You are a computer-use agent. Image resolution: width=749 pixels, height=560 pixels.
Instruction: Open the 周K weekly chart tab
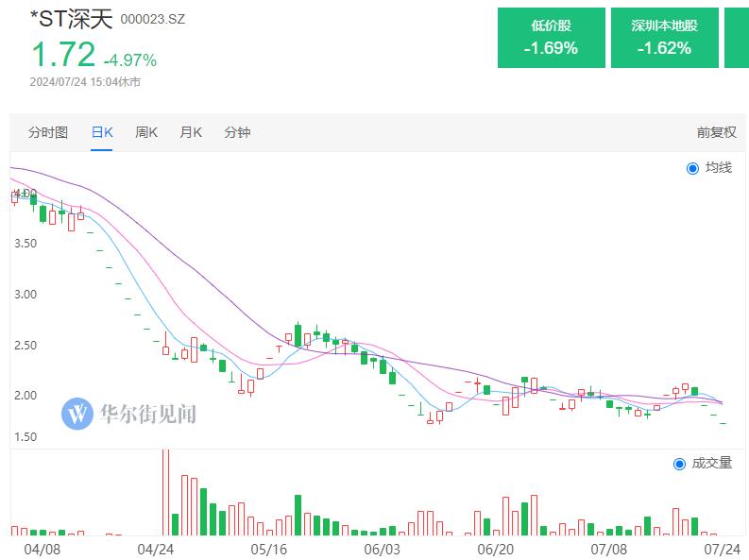146,132
